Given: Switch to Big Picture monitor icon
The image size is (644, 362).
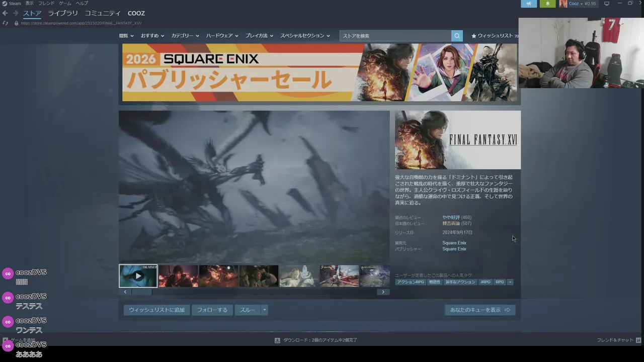Looking at the screenshot, I should pos(607,4).
